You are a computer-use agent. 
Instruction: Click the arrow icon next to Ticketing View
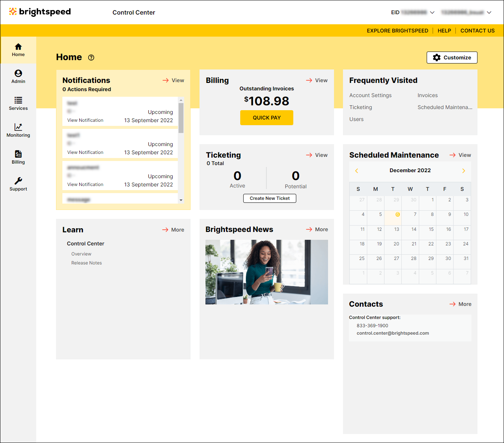[309, 155]
